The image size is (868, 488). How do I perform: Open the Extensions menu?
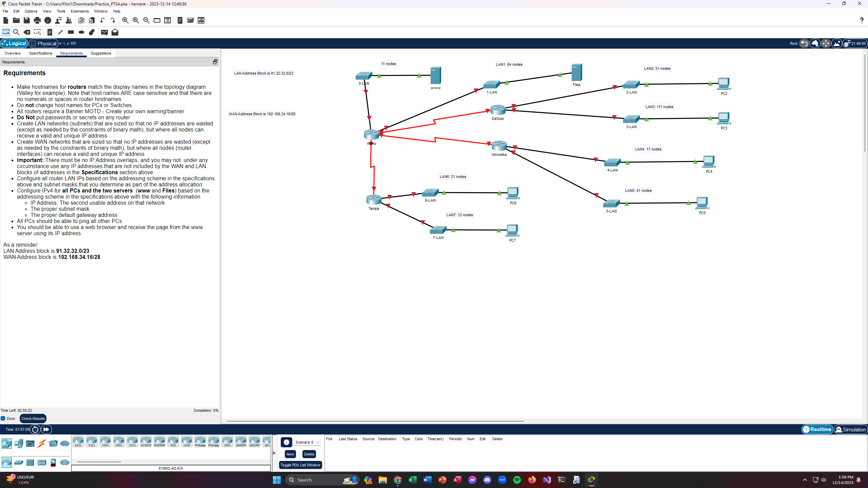coord(79,11)
